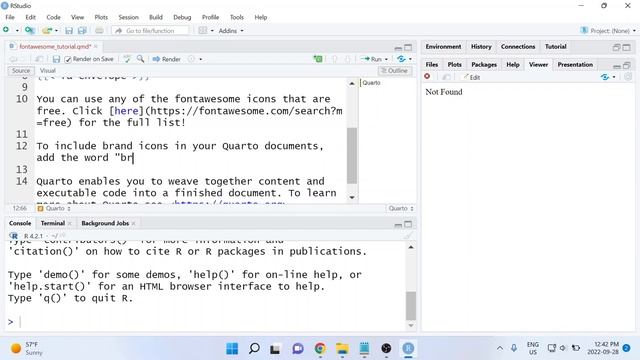
Task: Open the Quarto section navigator in status bar
Action: click(x=54, y=208)
